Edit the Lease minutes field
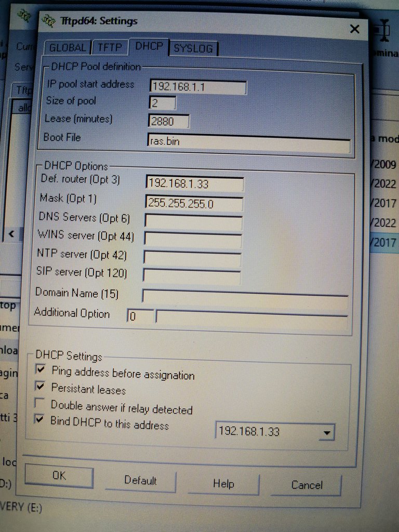Viewport: 399px width, 532px height. [169, 121]
